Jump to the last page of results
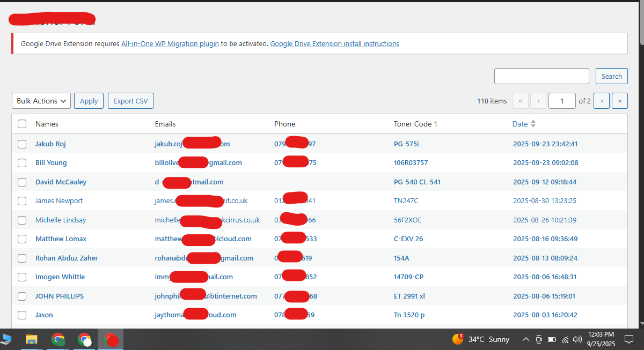Screen dimensions: 644x350 click(620, 101)
